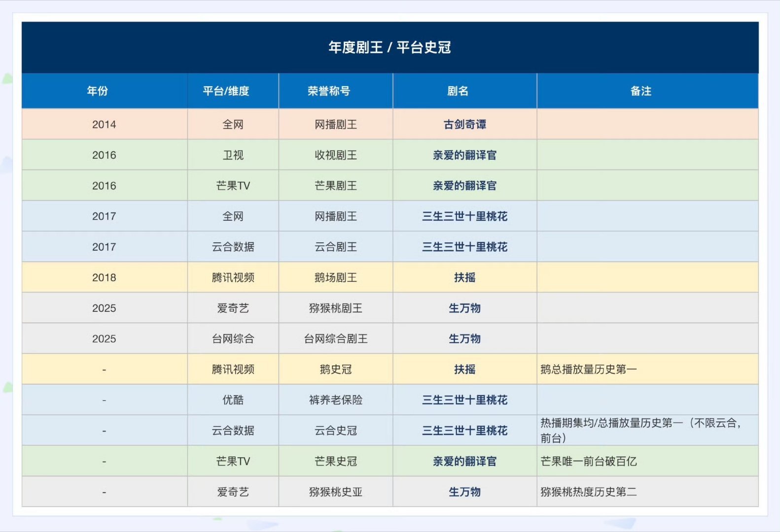The height and width of the screenshot is (532, 780).
Task: Click the 2014 year cell
Action: coord(104,125)
